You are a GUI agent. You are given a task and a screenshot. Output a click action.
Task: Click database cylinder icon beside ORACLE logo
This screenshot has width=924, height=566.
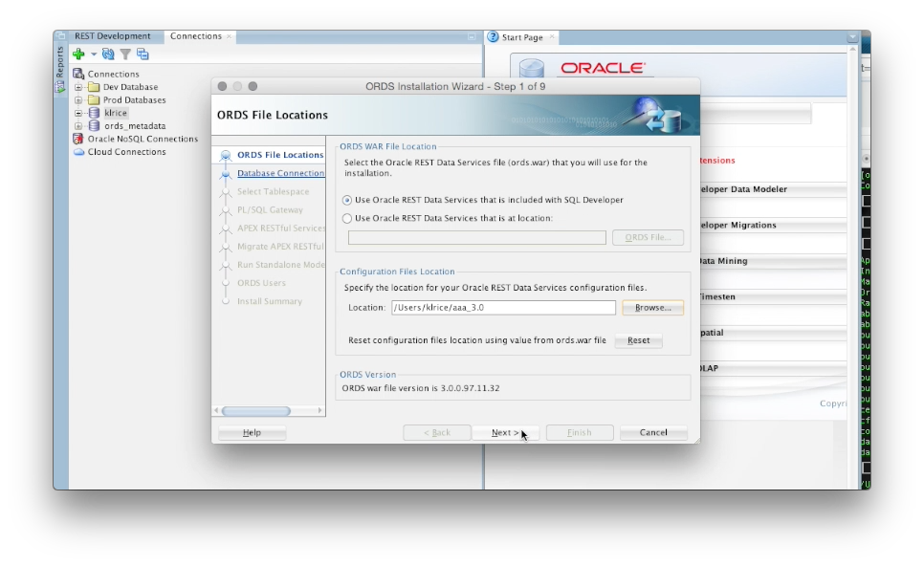[x=532, y=68]
